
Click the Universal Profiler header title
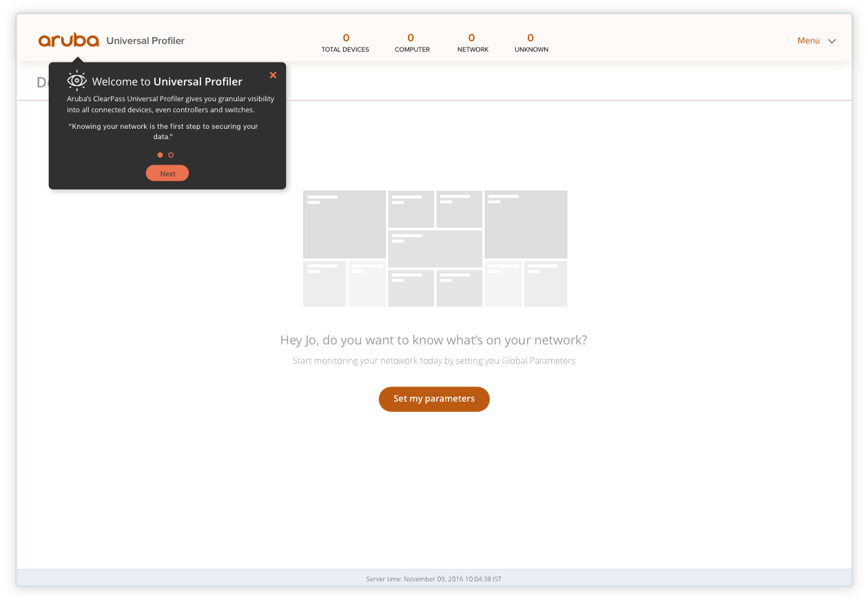pos(145,41)
